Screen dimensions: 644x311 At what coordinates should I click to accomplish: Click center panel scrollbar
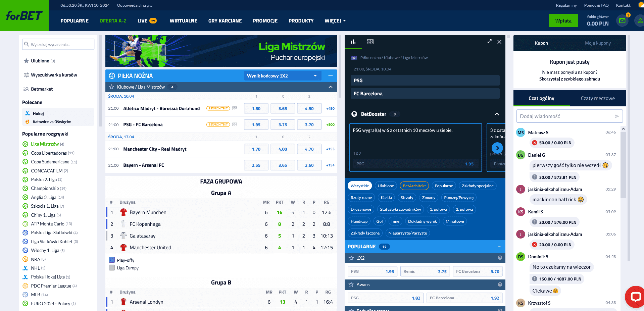tap(340, 66)
